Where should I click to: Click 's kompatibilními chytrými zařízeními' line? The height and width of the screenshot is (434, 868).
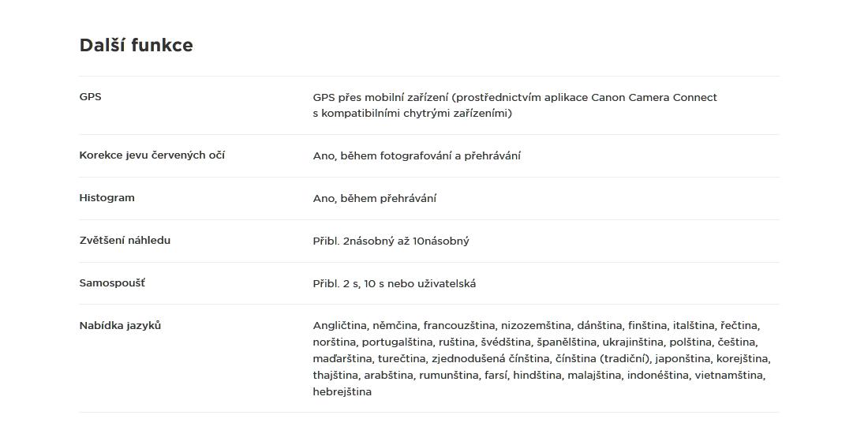413,114
